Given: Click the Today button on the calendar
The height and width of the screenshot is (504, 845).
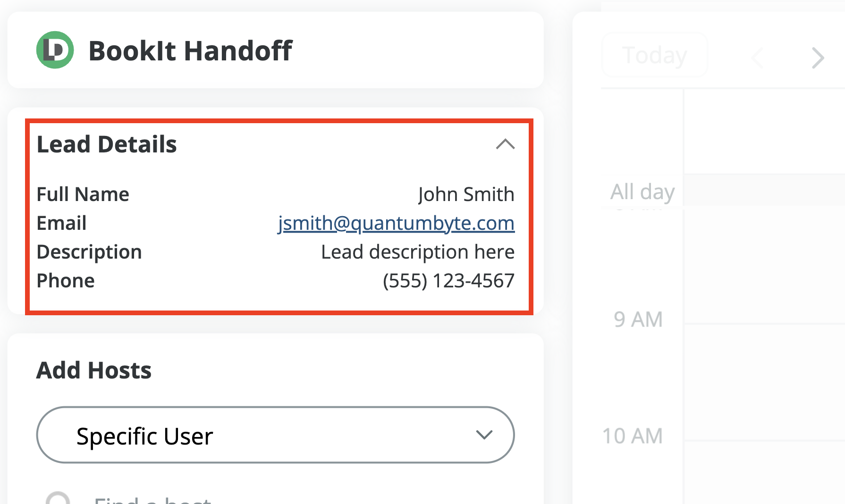Looking at the screenshot, I should [x=654, y=54].
